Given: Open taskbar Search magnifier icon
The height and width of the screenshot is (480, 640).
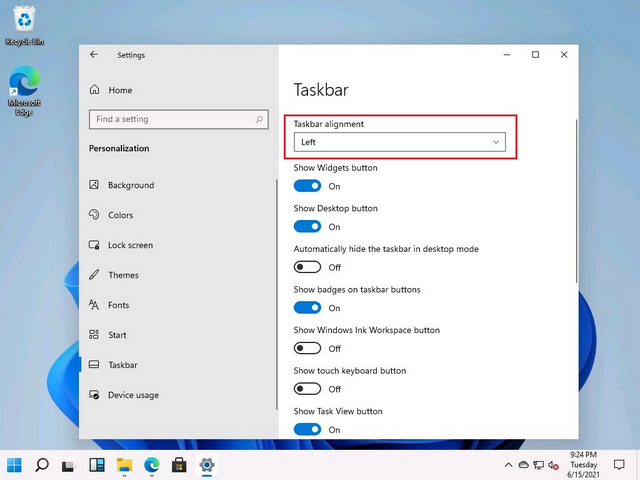Looking at the screenshot, I should point(42,465).
